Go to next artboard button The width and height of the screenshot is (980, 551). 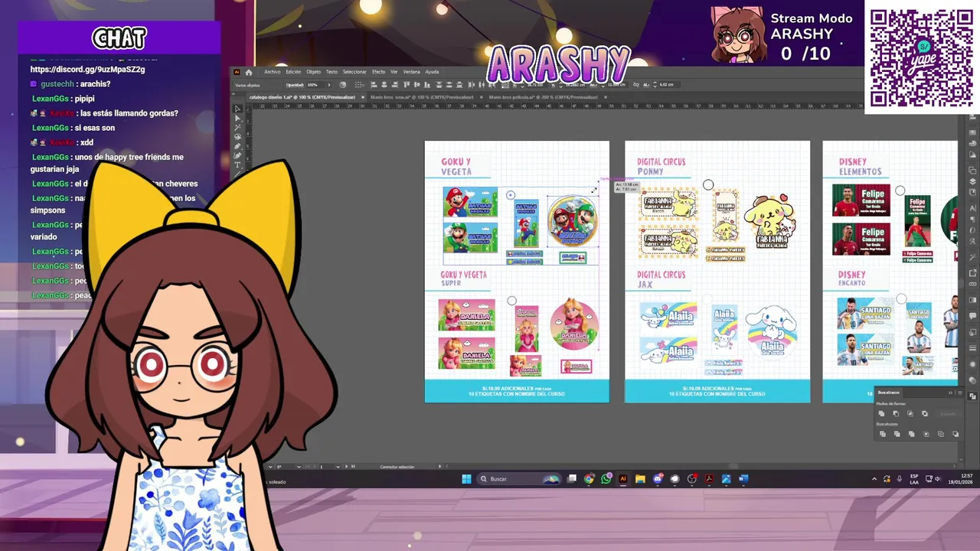[x=346, y=466]
